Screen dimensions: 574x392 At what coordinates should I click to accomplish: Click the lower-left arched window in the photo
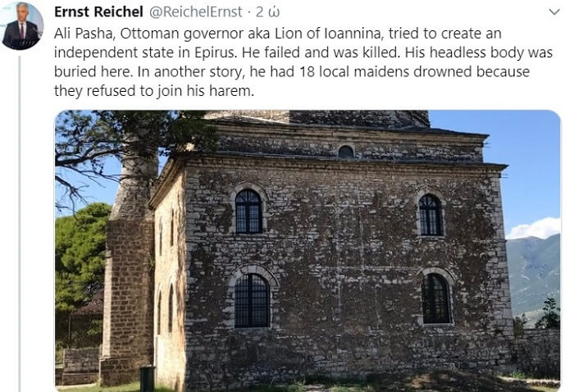click(x=250, y=299)
